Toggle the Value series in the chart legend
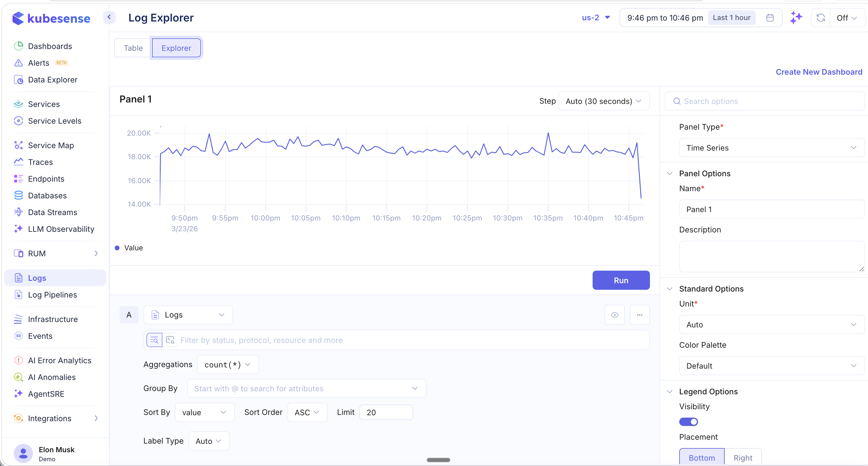The height and width of the screenshot is (466, 868). (129, 248)
